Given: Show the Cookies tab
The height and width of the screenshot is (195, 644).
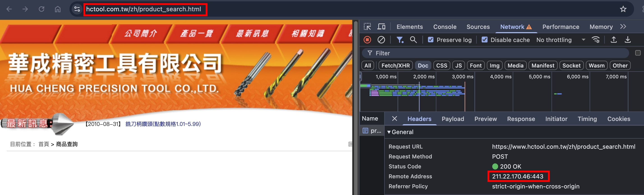Looking at the screenshot, I should (x=619, y=119).
